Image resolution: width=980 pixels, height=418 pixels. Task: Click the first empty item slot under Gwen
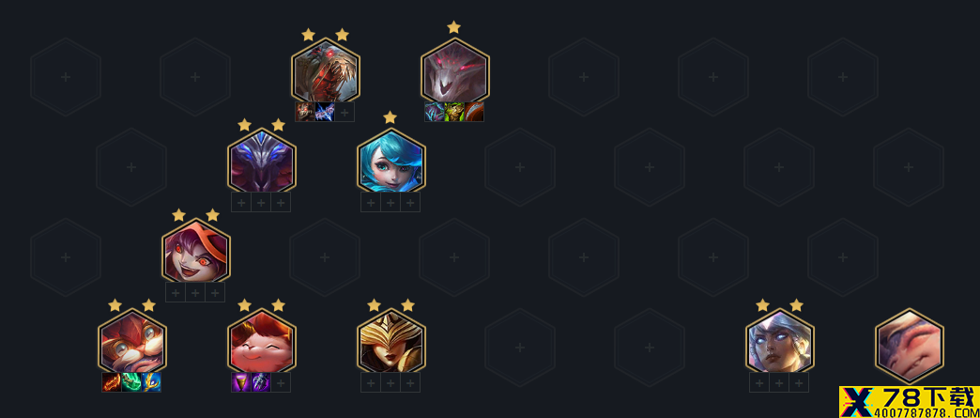[371, 202]
